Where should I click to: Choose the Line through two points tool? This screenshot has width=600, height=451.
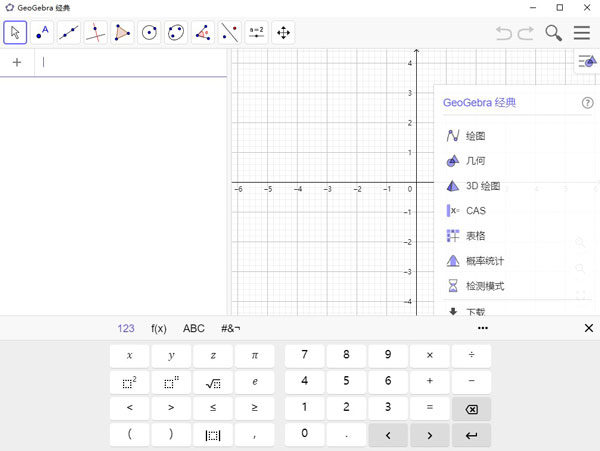69,33
